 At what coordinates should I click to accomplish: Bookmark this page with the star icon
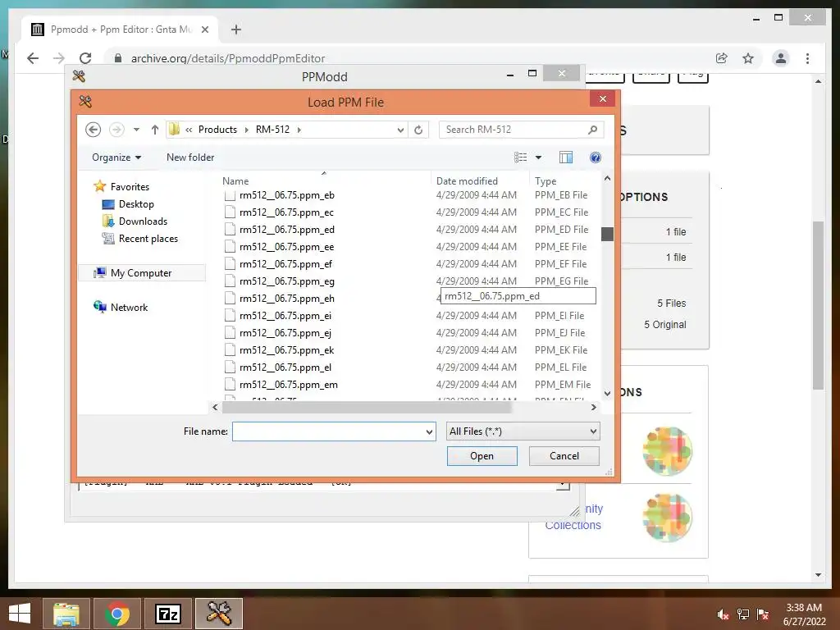[x=748, y=58]
